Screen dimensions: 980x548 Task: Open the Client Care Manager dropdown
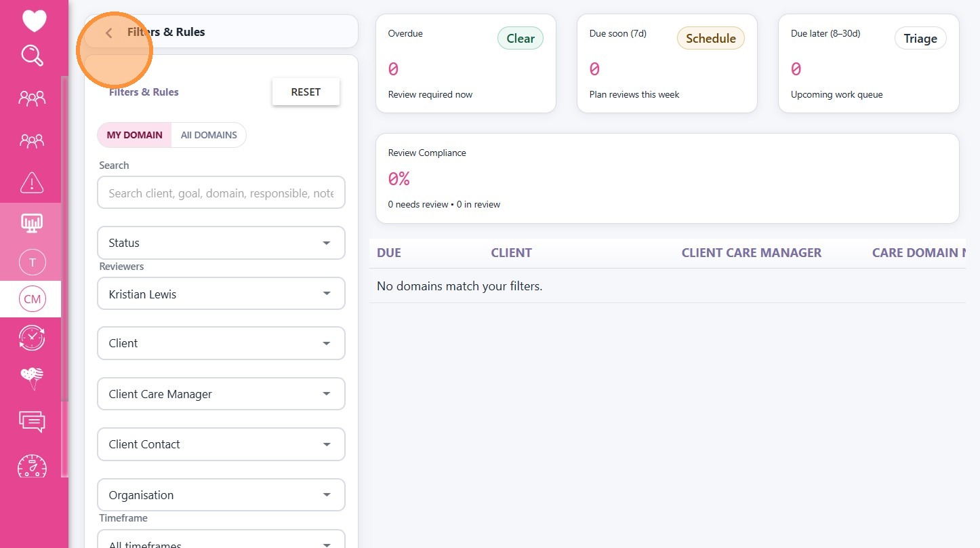pos(221,394)
